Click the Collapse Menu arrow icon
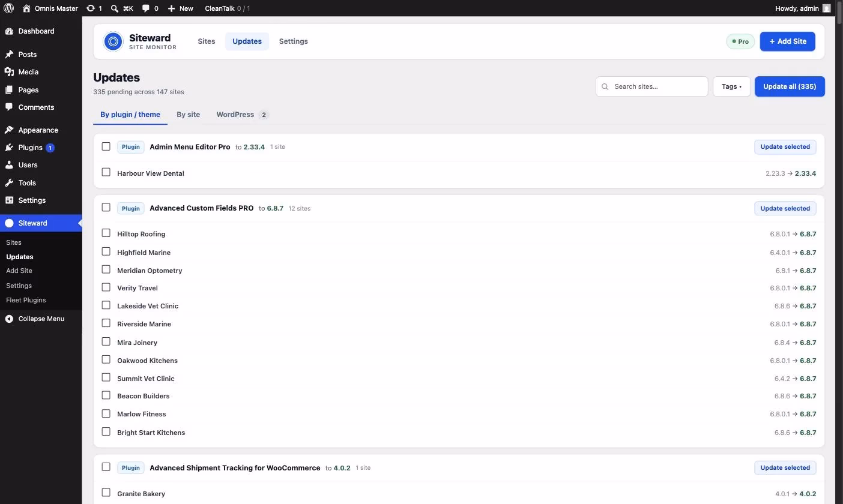 coord(9,319)
